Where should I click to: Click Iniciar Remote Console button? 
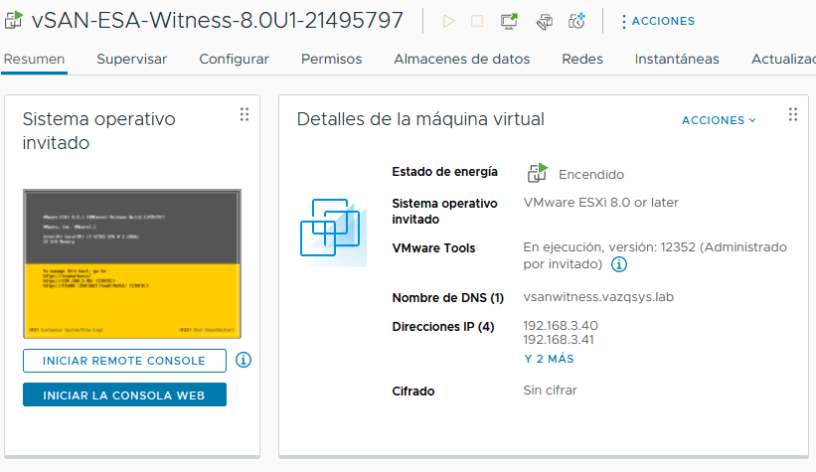coord(124,361)
